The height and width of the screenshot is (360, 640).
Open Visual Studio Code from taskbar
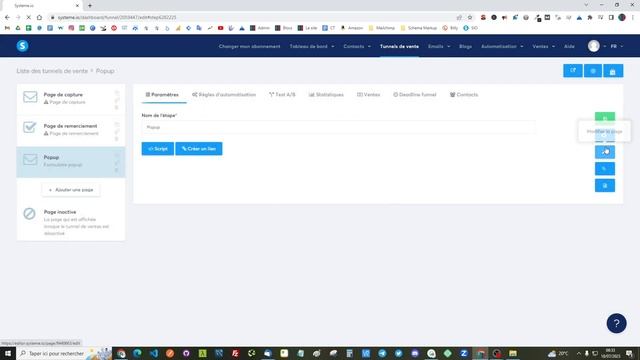coord(154,353)
